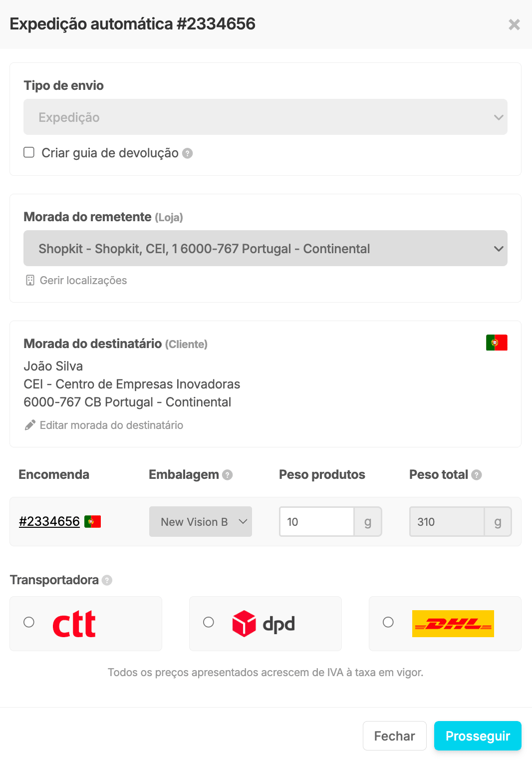Click the Portugal flag in destinatário card
The height and width of the screenshot is (760, 532).
497,343
